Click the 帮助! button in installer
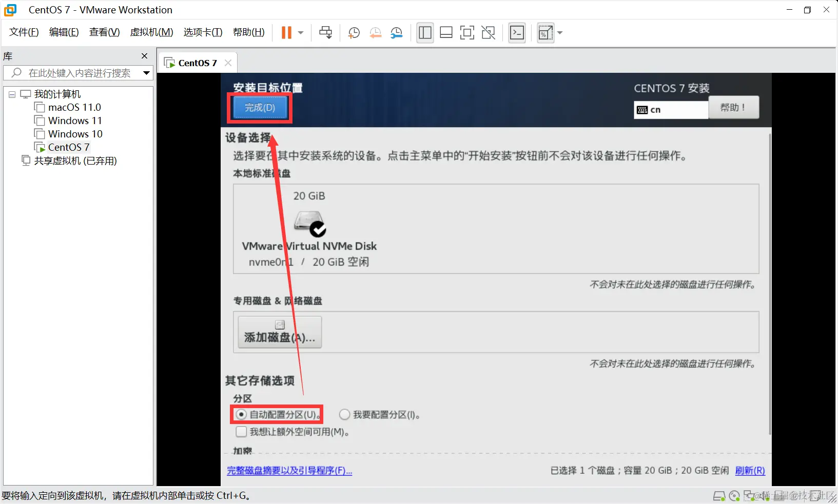 coord(733,108)
